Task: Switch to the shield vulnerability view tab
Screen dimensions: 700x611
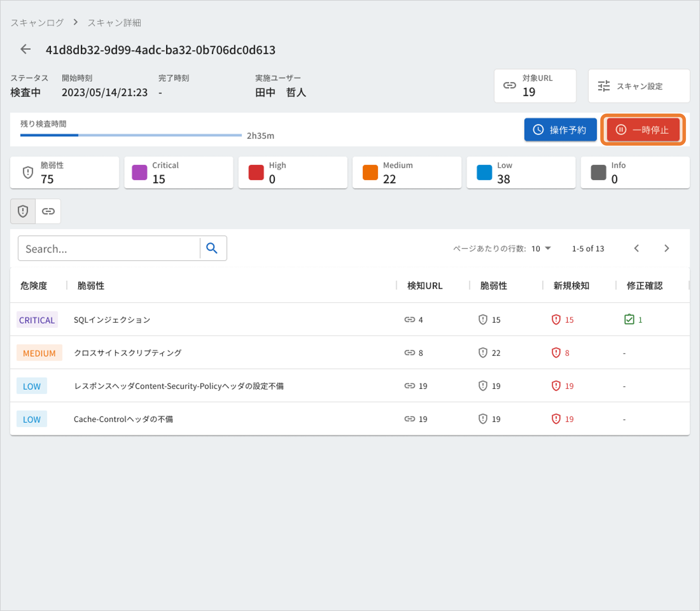Action: [23, 211]
